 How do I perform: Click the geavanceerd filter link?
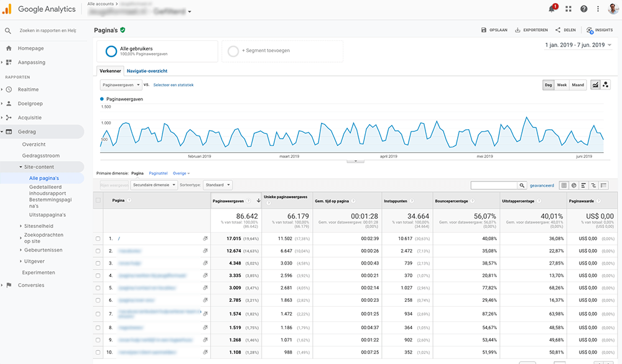tap(542, 185)
